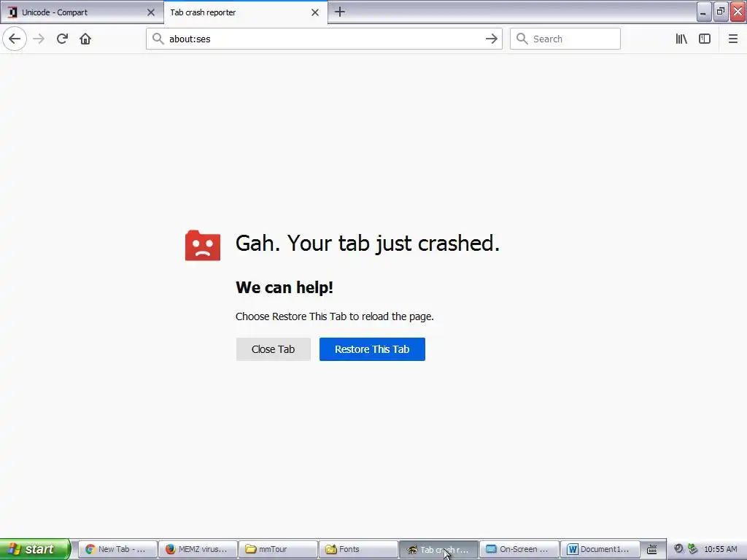Click the 10:55 AM clock

click(x=720, y=549)
